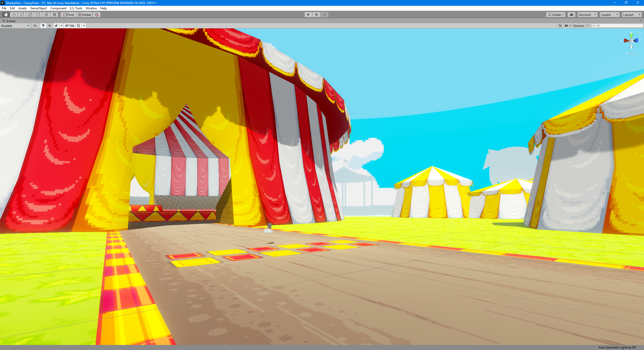Open the Shaded draw mode dropdown
Screen dimensions: 644x350
[15, 26]
